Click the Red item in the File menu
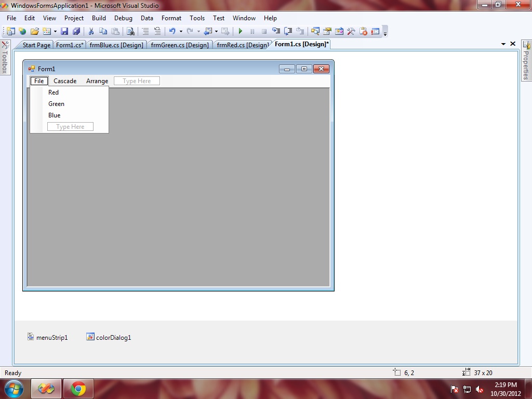 click(x=54, y=92)
